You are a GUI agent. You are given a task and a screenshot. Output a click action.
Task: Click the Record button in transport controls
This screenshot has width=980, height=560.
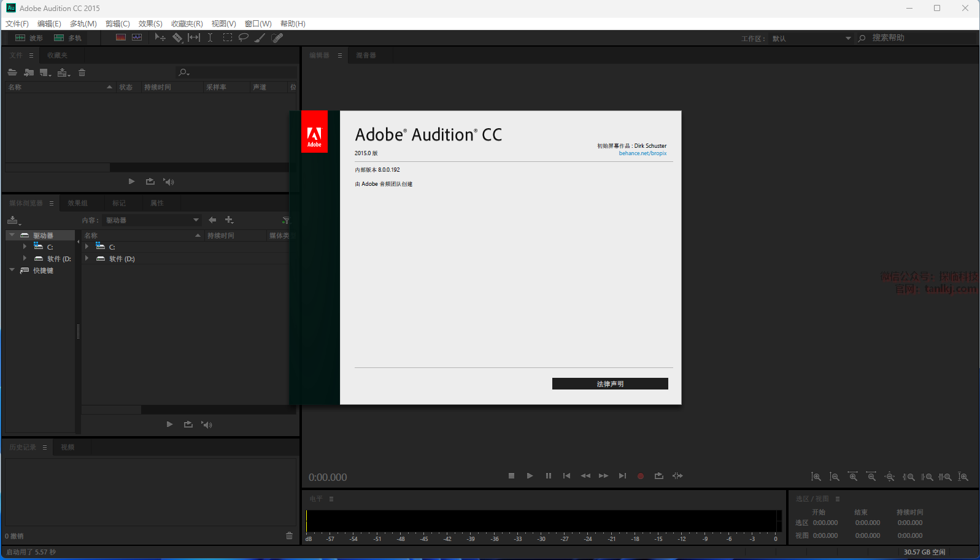click(640, 476)
